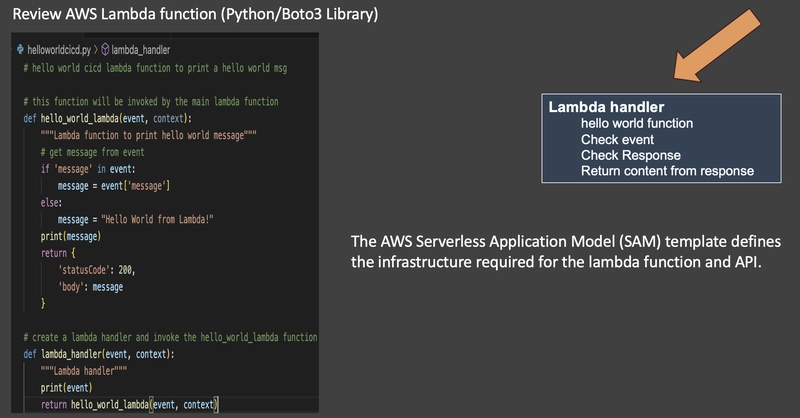Click the def lambda_handler definition line
Viewport: 800px width, 418px height.
99,354
